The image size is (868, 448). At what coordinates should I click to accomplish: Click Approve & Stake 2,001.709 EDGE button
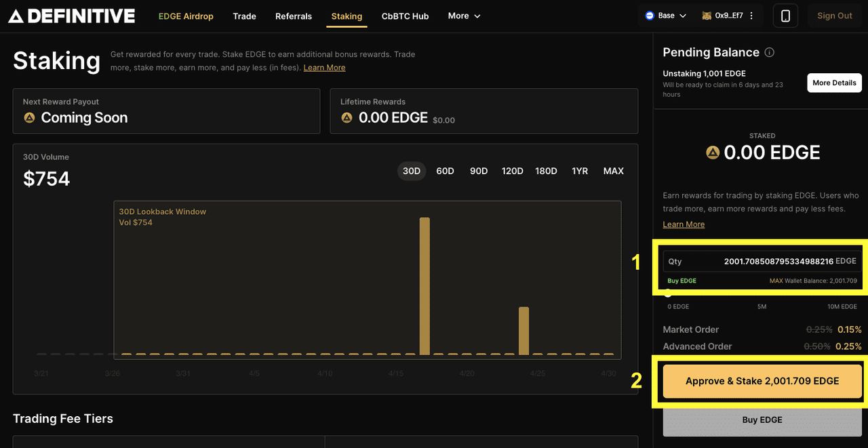point(762,381)
